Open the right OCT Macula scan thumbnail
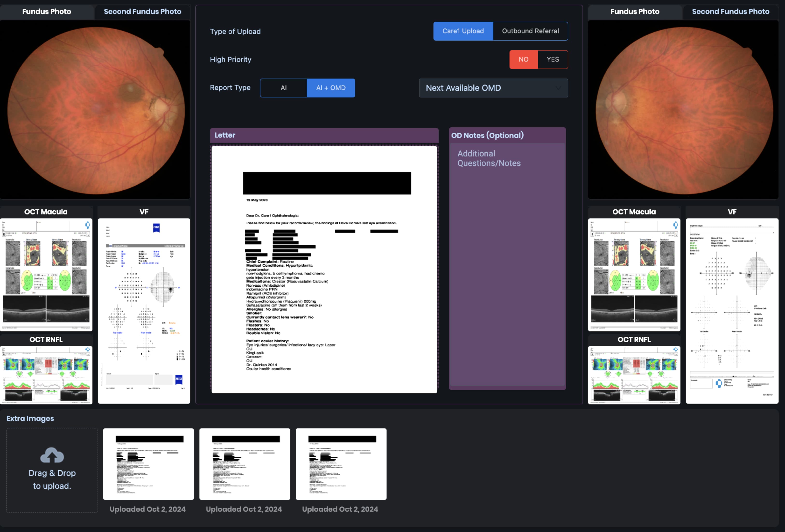785x532 pixels. click(x=634, y=274)
